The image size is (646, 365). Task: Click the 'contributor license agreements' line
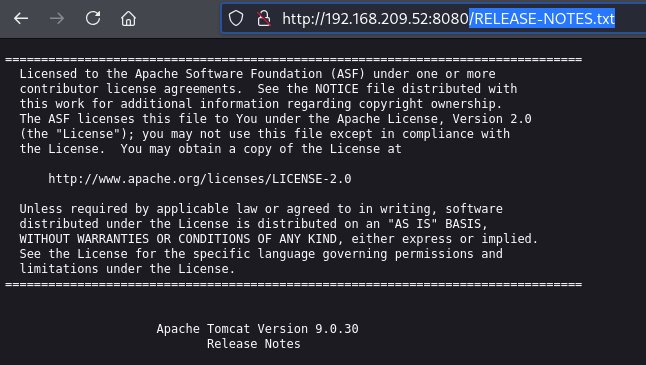pos(268,89)
